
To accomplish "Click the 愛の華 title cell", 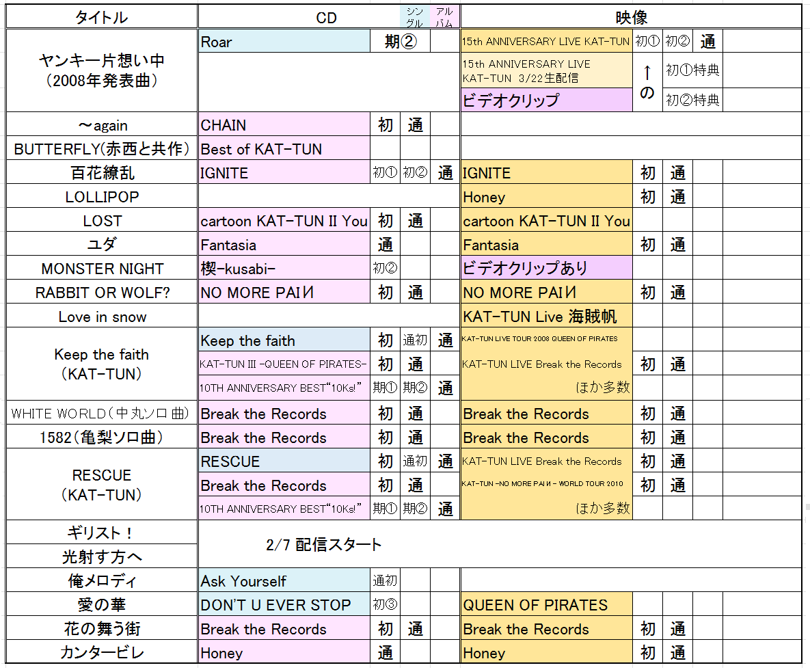I will [102, 604].
